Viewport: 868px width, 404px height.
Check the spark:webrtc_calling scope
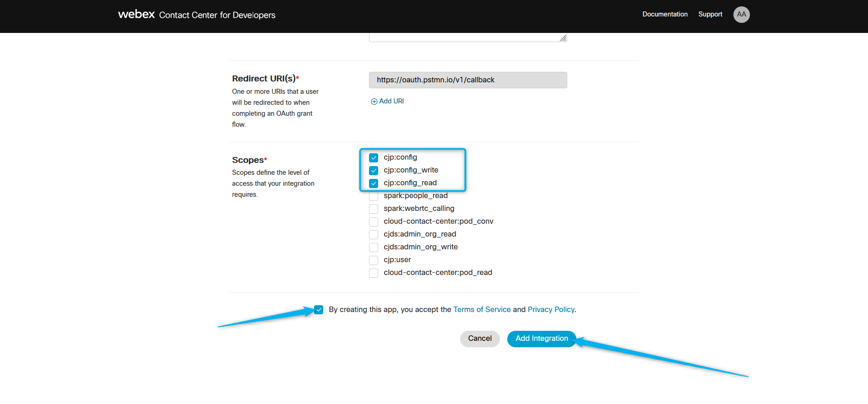pos(374,209)
